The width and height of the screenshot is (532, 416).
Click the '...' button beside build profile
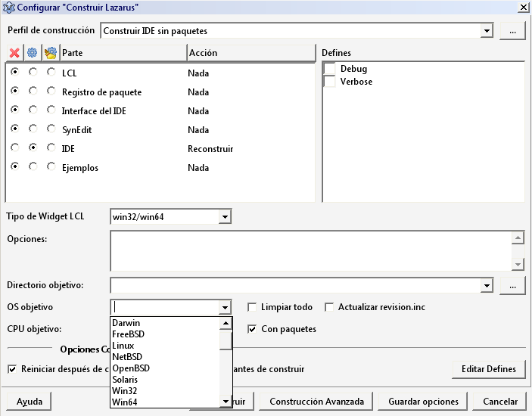(x=512, y=31)
